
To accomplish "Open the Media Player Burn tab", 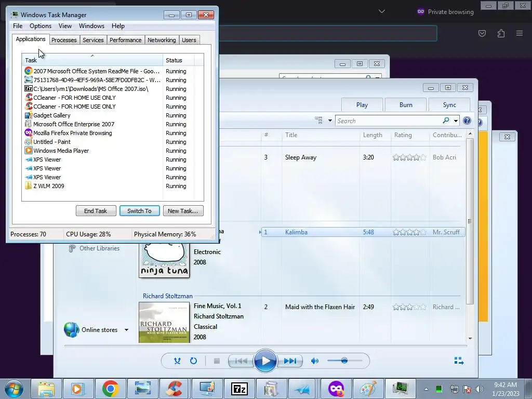I will pyautogui.click(x=406, y=105).
